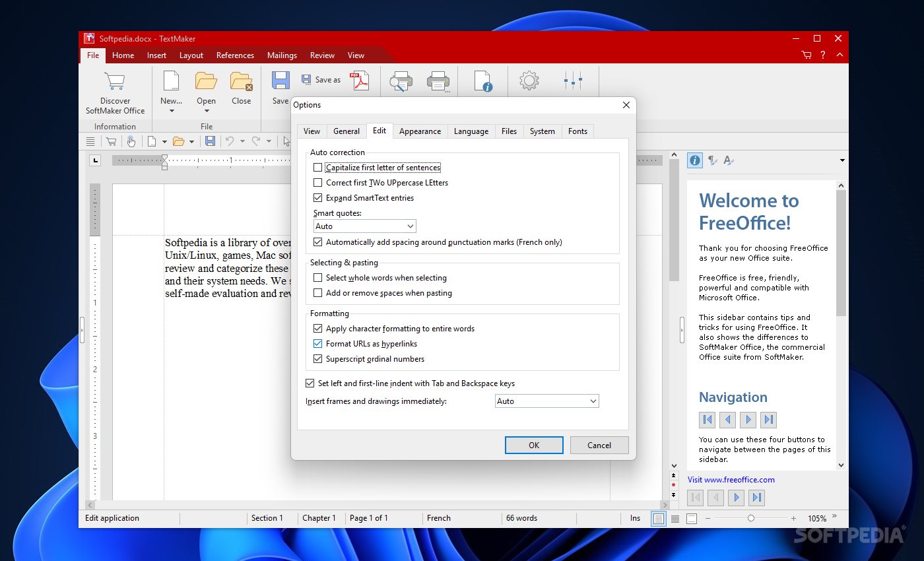Toggle touch mode hand icon in toolbar

[131, 141]
